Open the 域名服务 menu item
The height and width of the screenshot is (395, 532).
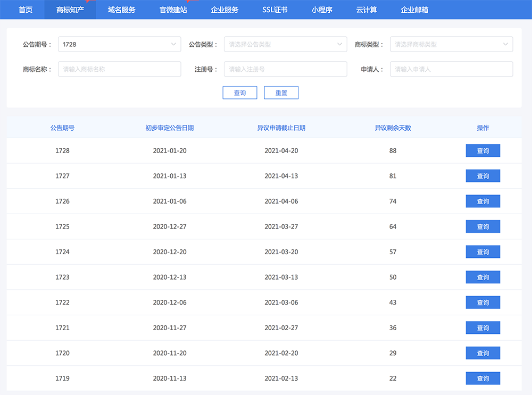[121, 10]
